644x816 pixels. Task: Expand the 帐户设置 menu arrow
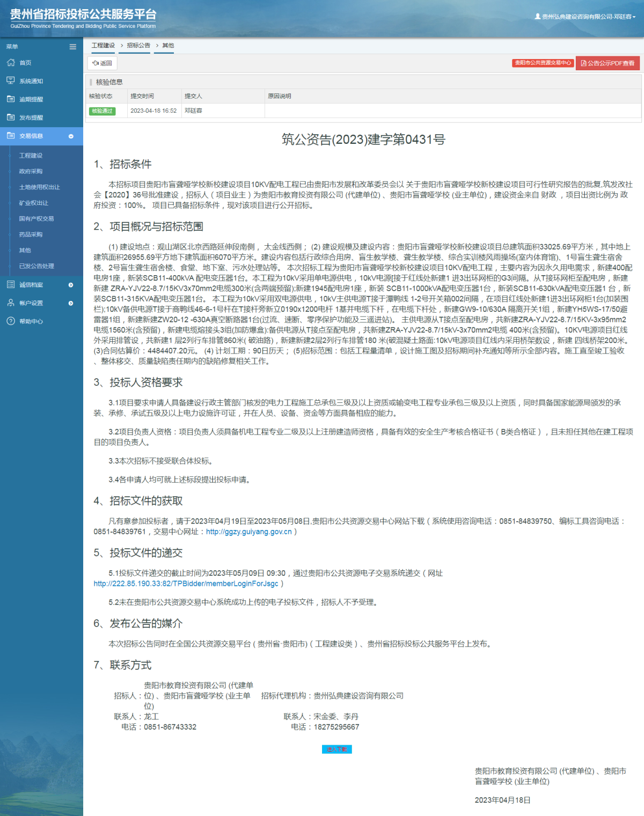(x=71, y=303)
